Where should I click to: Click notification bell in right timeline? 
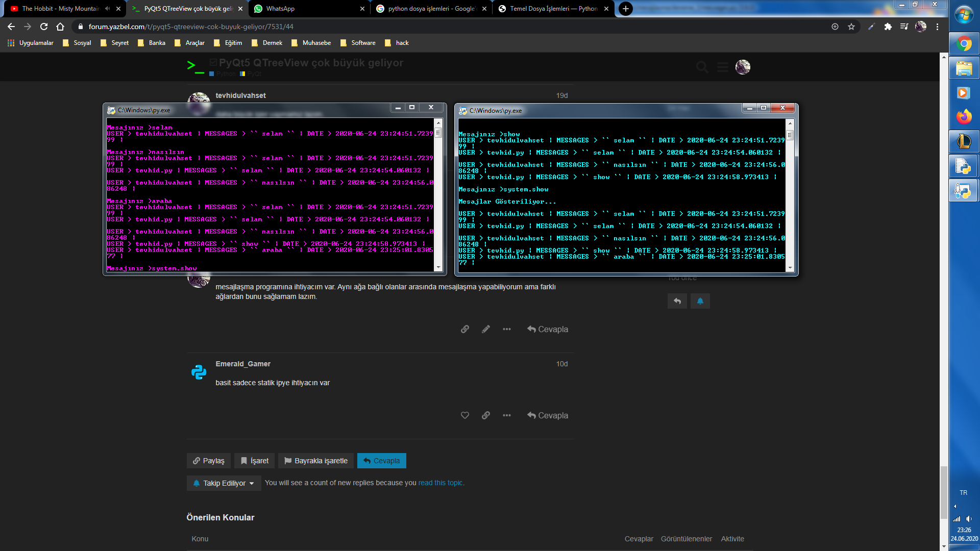pyautogui.click(x=700, y=301)
